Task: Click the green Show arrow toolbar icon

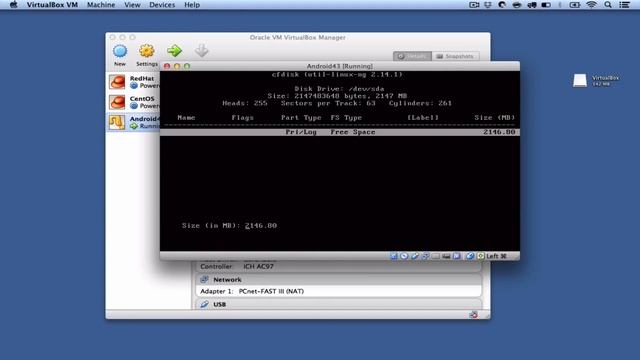Action: pos(174,51)
